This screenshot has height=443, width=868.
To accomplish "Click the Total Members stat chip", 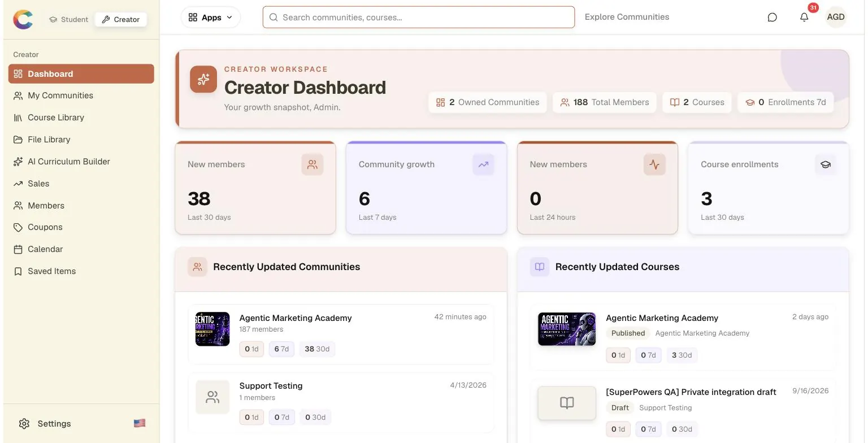I will click(x=604, y=102).
